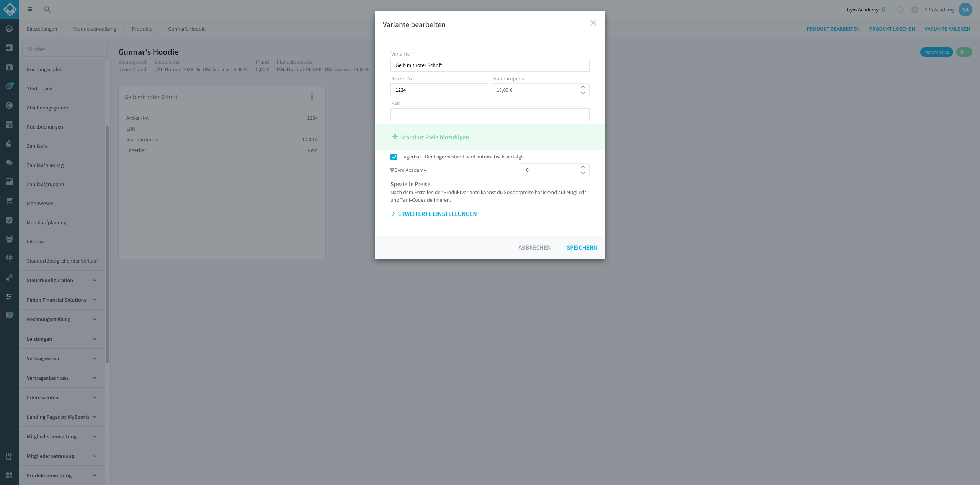Expand the Steuerkonfiguration menu group
Screen dimensions: 980x485
pyautogui.click(x=62, y=281)
